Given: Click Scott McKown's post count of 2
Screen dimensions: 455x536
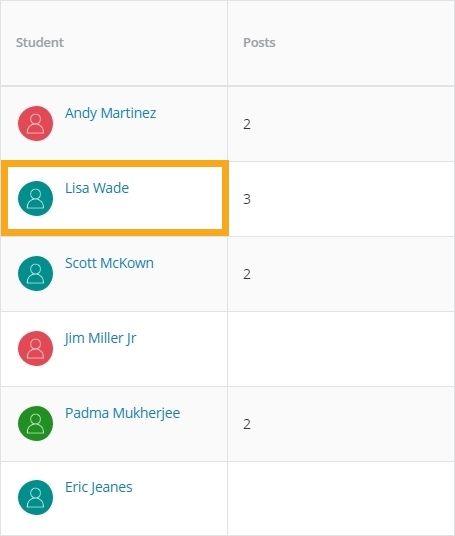Looking at the screenshot, I should (x=247, y=274).
